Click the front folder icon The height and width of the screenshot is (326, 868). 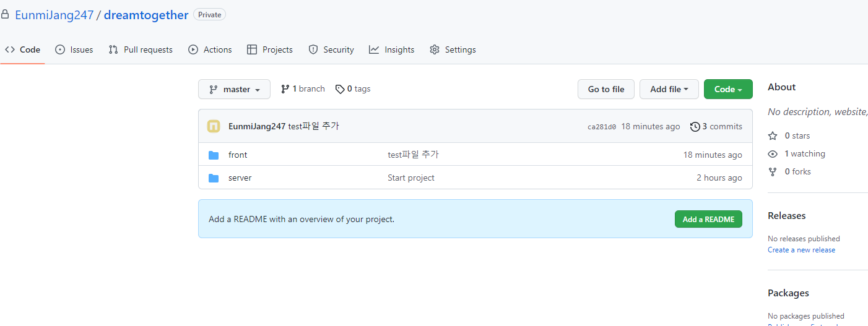[214, 155]
